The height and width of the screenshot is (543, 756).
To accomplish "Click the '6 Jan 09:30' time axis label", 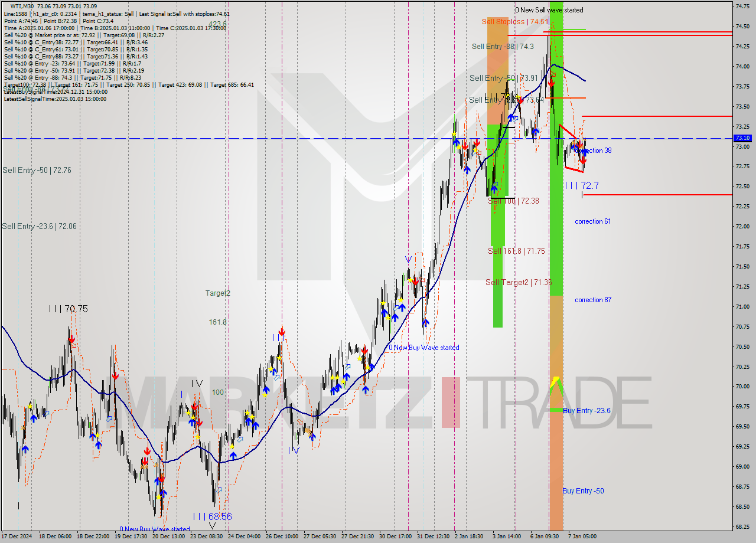I will 545,537.
